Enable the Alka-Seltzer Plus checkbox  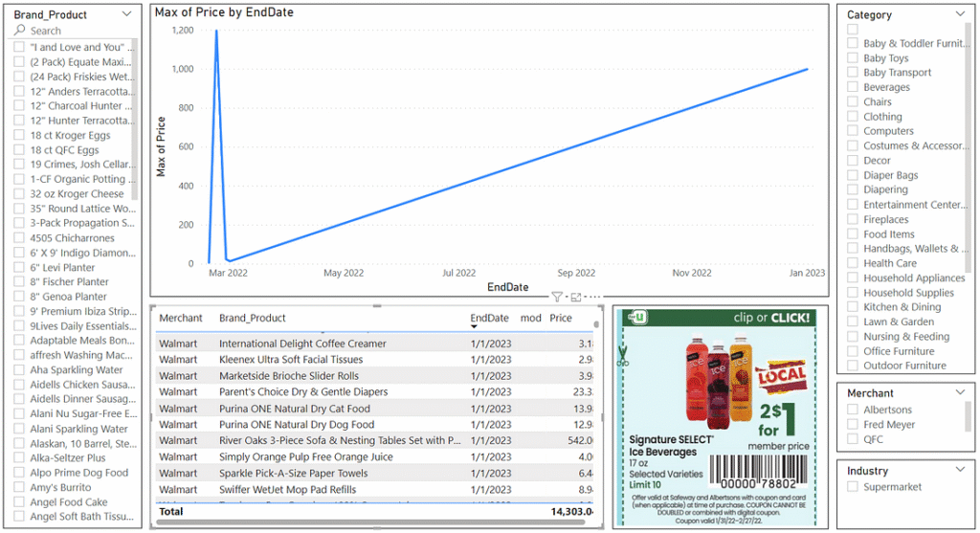coord(19,457)
